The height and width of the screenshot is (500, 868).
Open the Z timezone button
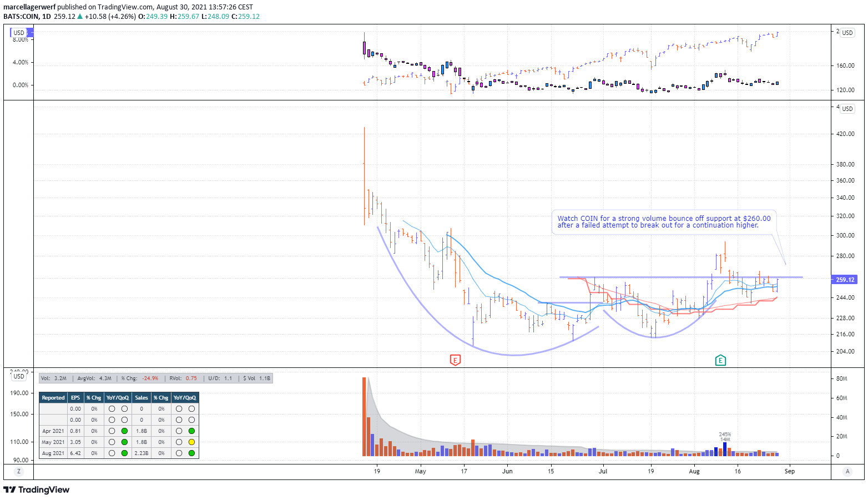click(x=19, y=471)
